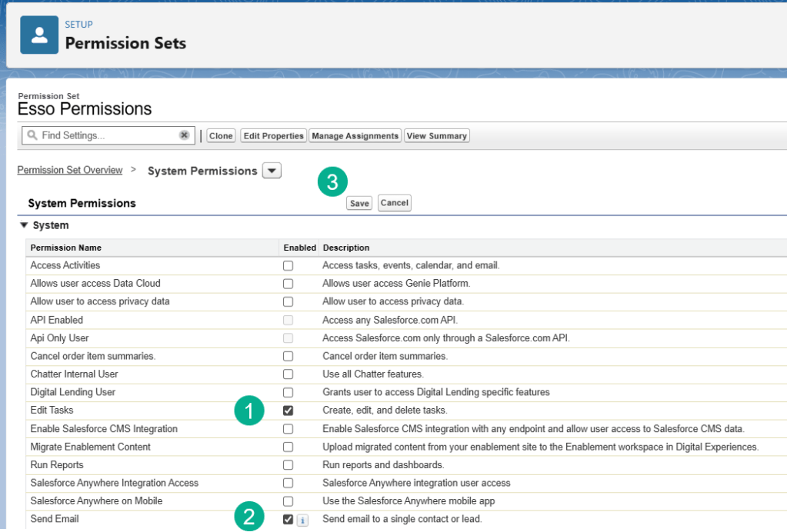The image size is (787, 532).
Task: Tick the Chatter Internal User checkbox
Action: click(x=288, y=374)
